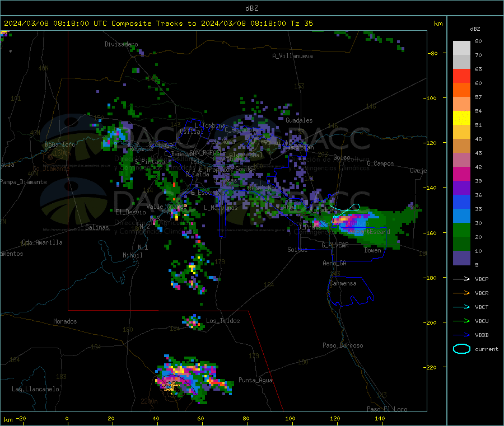Click the Guadales map label
The width and height of the screenshot is (504, 426).
pyautogui.click(x=299, y=120)
